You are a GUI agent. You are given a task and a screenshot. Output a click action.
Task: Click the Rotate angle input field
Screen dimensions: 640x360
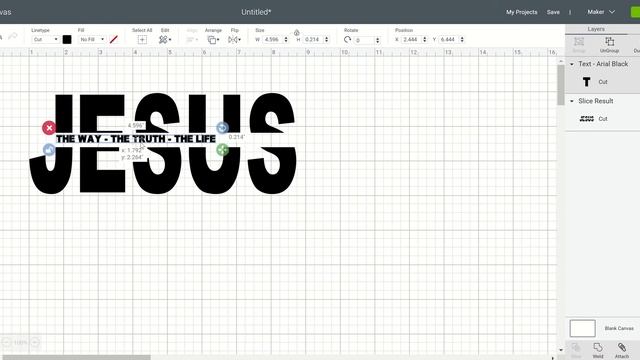click(364, 40)
